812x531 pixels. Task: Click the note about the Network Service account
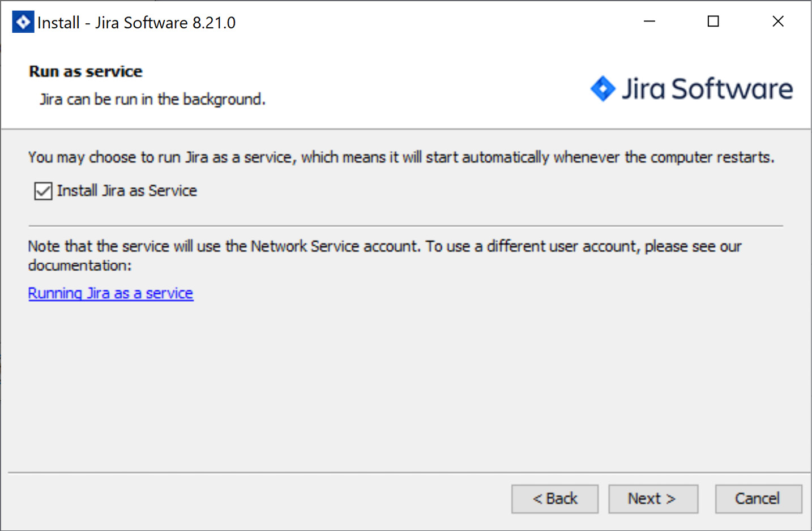point(384,255)
